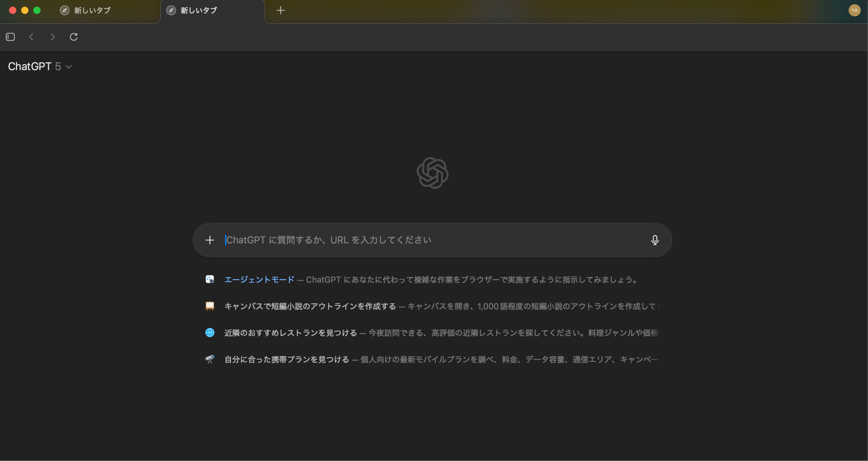Switch to the first 新しいタブ tab
Image resolution: width=868 pixels, height=461 pixels.
(x=92, y=11)
